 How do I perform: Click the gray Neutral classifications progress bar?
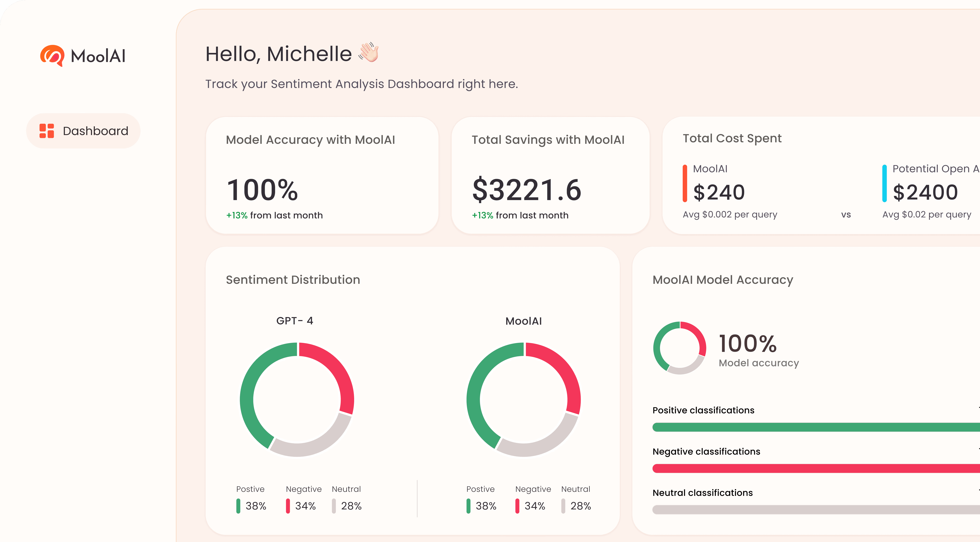[x=814, y=510]
